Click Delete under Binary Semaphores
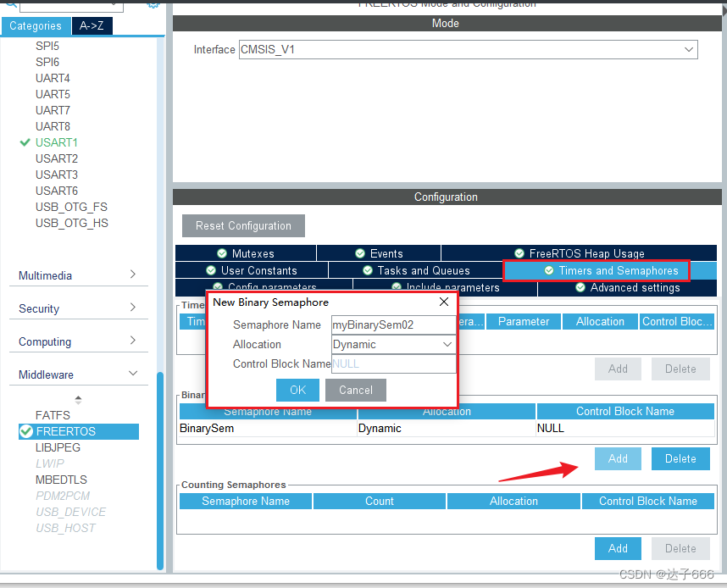The height and width of the screenshot is (588, 727). click(680, 458)
